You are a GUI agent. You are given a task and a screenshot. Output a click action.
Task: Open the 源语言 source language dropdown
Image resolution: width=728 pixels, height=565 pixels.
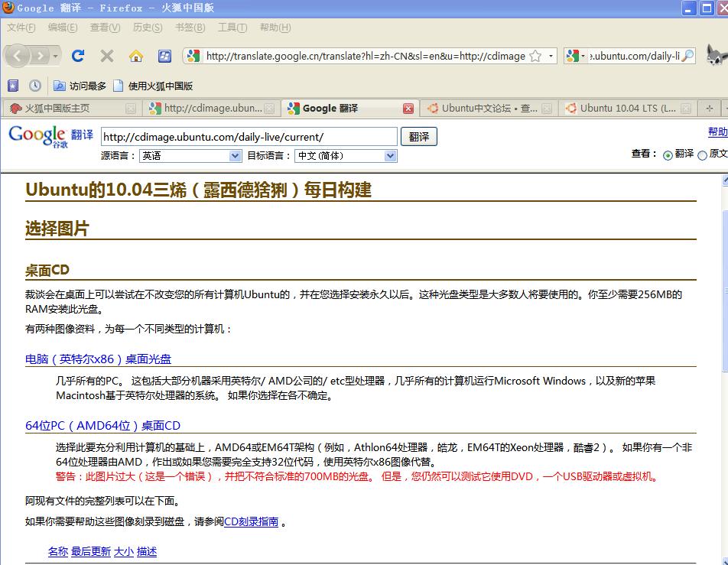point(190,156)
